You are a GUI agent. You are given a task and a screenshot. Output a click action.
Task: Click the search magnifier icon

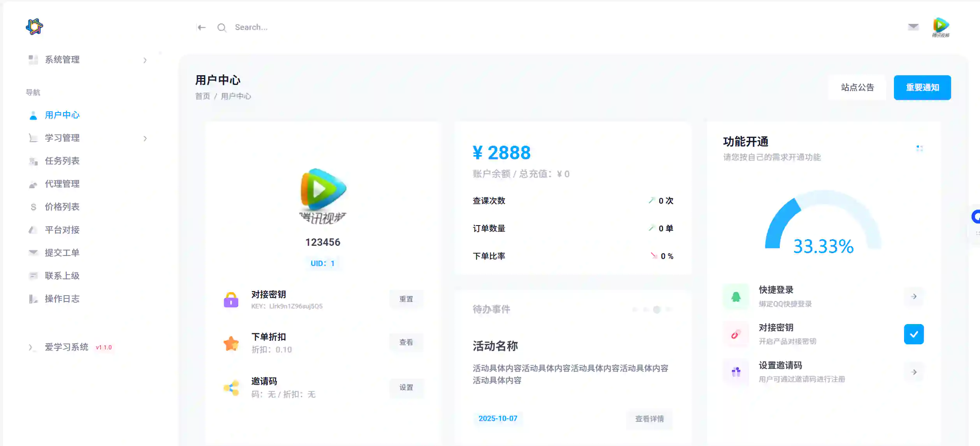[x=222, y=27]
